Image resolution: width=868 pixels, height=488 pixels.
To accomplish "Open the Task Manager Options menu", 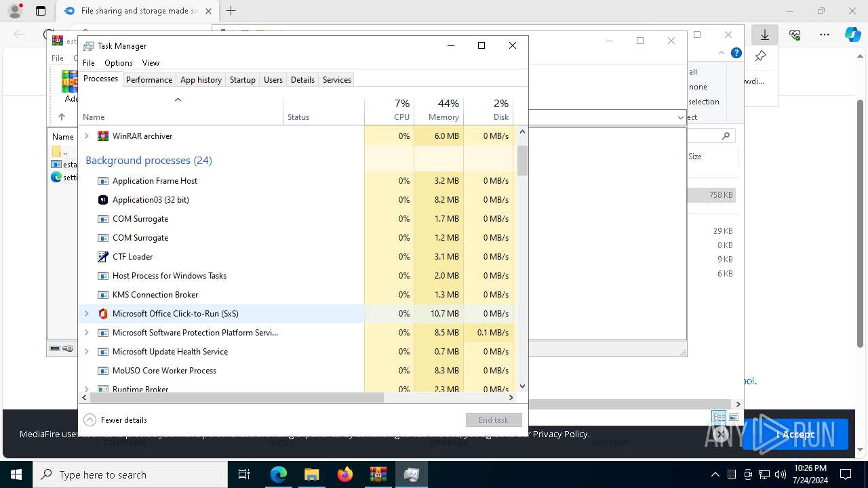I will pos(119,63).
